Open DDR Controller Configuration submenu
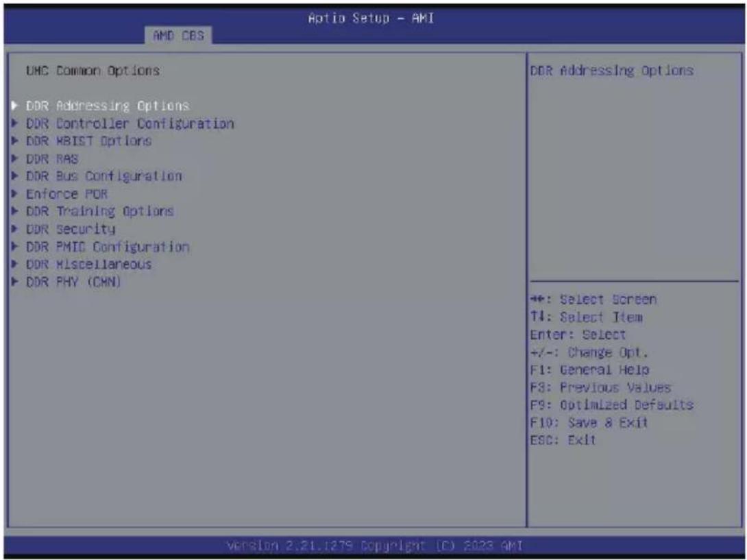Viewport: 747px width, 560px height. tap(130, 123)
